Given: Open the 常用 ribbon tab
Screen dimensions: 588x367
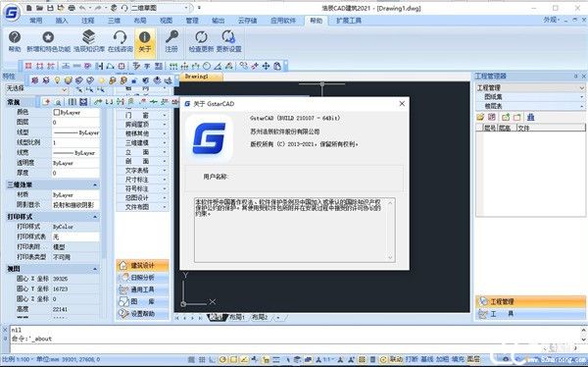Looking at the screenshot, I should [35, 21].
